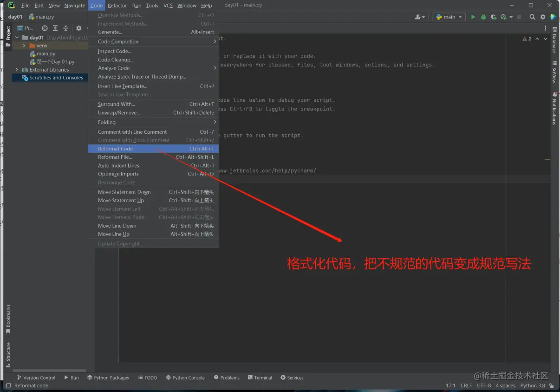
Task: Click tool windows quick access square icon
Action: tap(8, 385)
